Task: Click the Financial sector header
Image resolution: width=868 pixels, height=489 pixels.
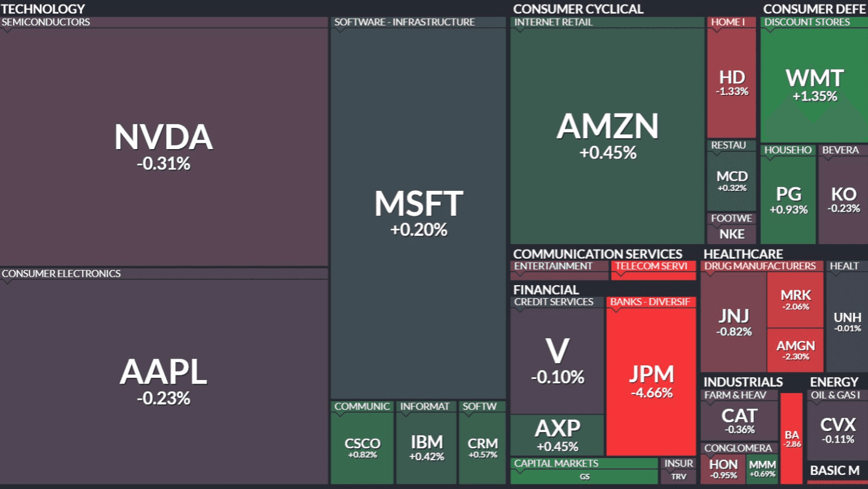Action: [x=546, y=290]
